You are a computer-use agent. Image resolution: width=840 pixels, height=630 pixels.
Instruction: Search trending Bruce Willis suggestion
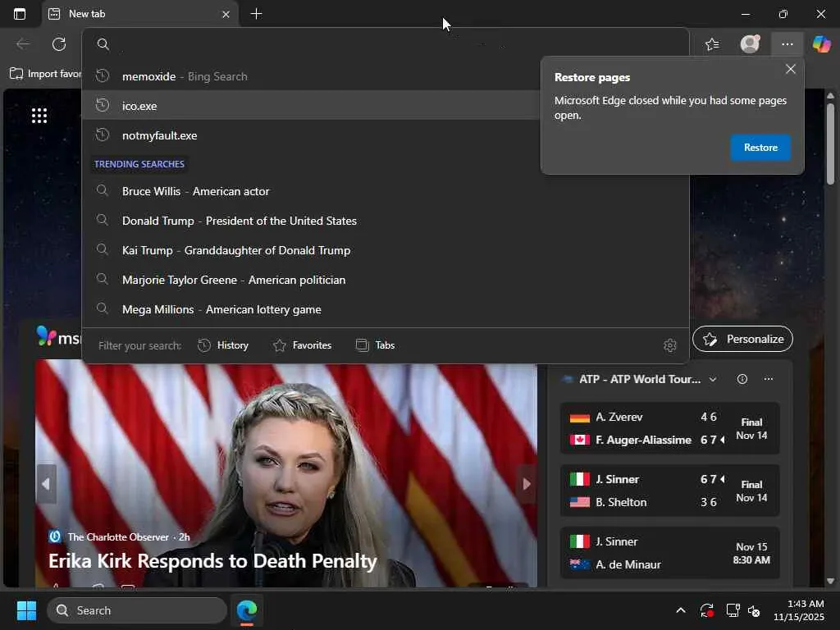coord(386,191)
